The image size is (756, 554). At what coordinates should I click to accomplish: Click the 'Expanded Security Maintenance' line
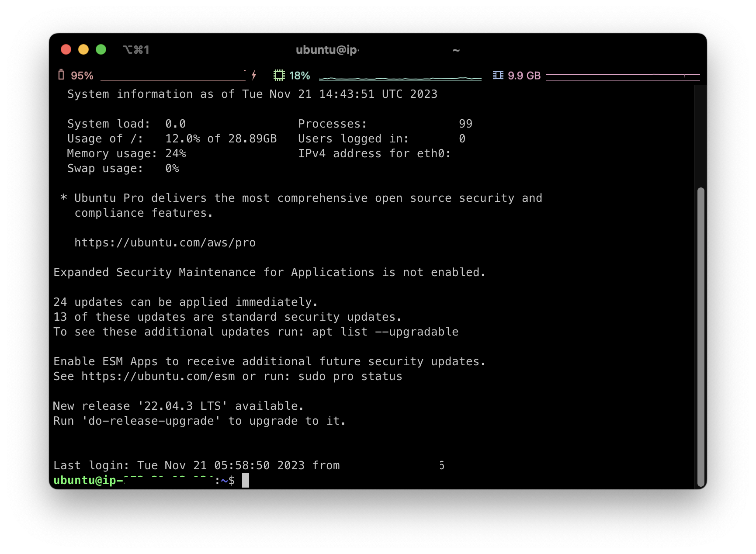[x=269, y=272]
